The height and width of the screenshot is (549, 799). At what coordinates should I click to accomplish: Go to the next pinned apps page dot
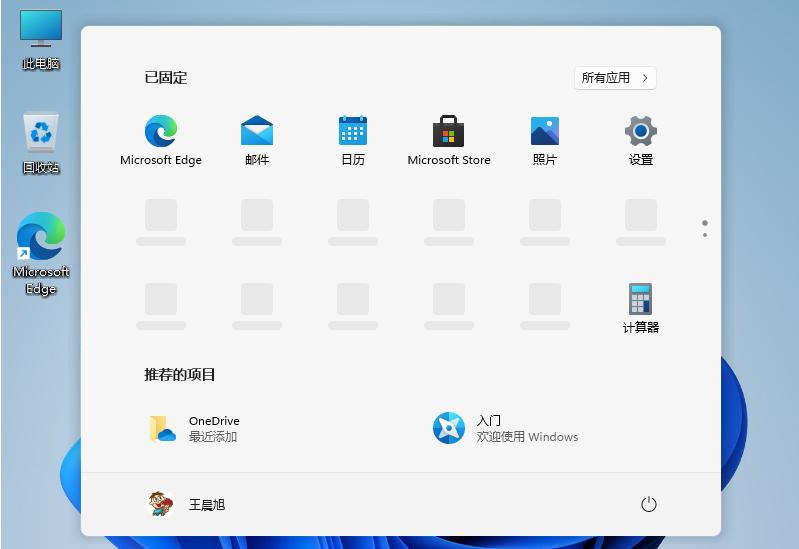705,235
